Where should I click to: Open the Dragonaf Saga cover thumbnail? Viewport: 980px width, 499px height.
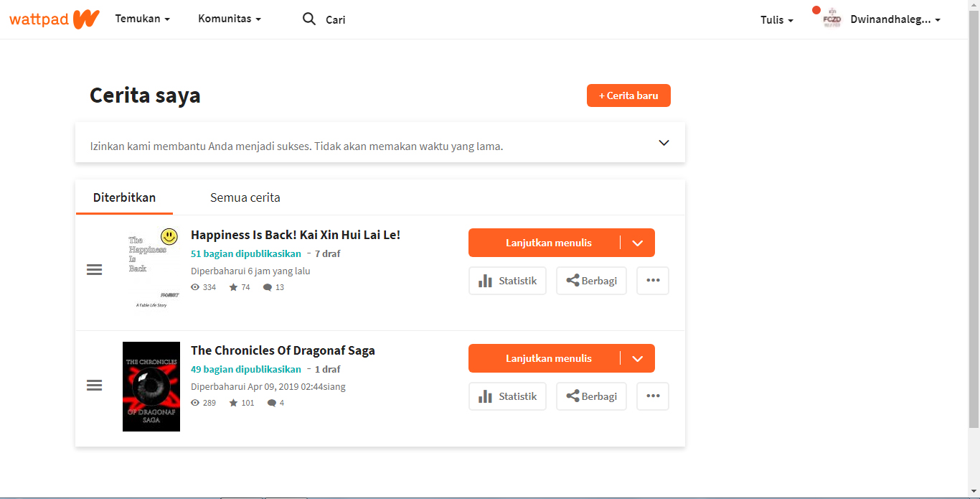(x=151, y=386)
